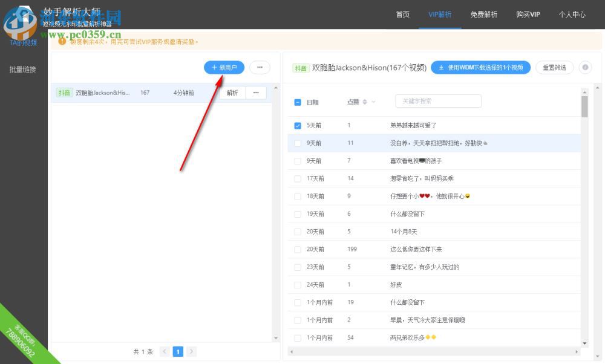Open the ellipsis menu beside 新用户 button
605x364 pixels.
pyautogui.click(x=260, y=67)
